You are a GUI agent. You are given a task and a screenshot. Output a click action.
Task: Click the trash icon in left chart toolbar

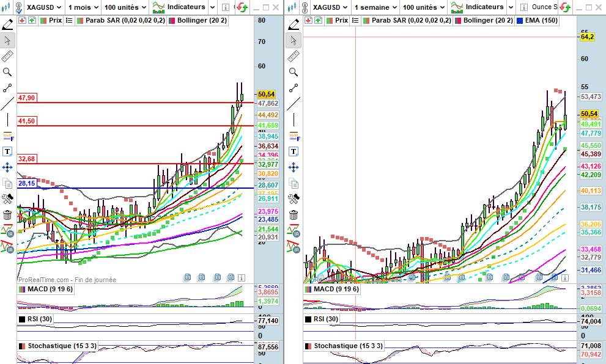[x=7, y=215]
